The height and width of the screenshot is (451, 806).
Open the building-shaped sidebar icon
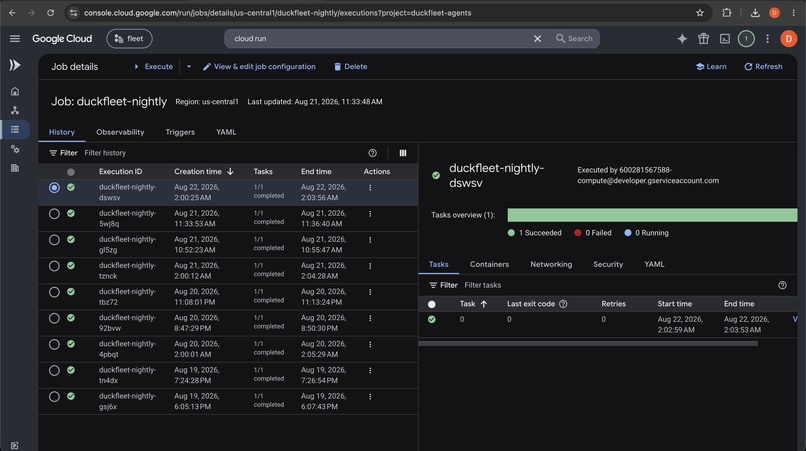(x=15, y=168)
